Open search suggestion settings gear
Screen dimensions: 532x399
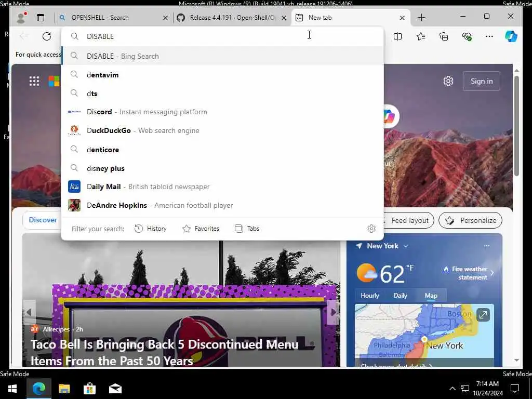point(371,229)
